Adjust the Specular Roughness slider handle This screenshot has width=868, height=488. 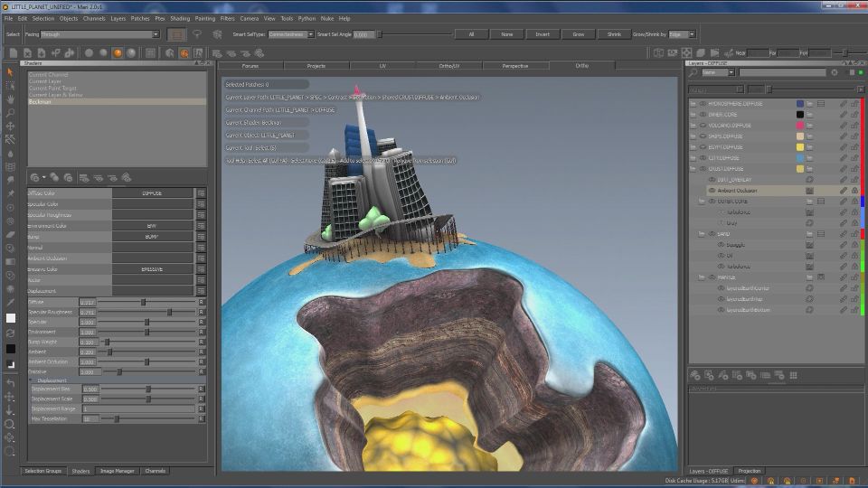click(x=169, y=312)
